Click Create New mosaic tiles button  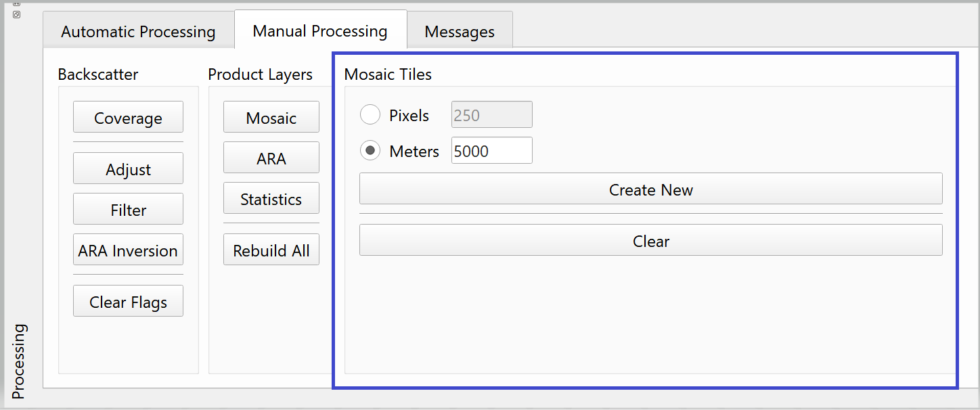[x=650, y=189]
